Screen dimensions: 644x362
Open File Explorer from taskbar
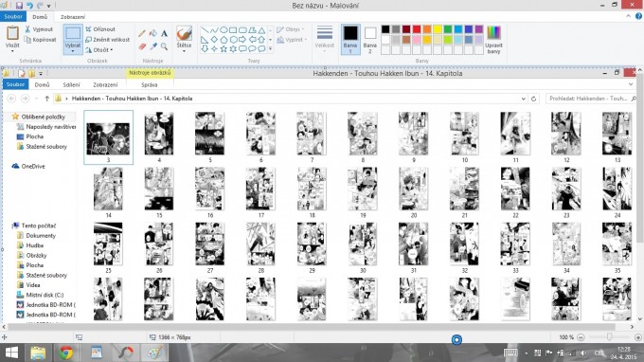point(38,353)
